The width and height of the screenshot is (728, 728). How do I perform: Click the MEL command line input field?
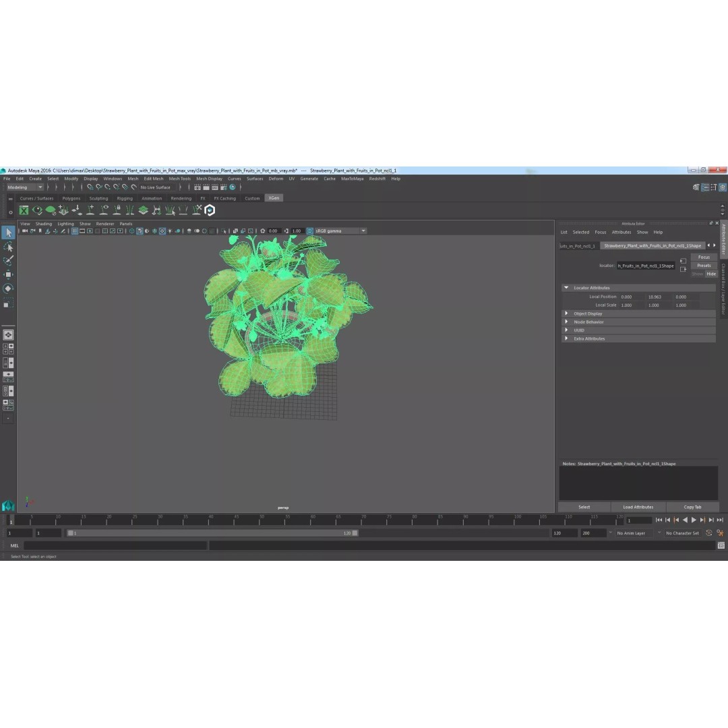click(x=115, y=545)
